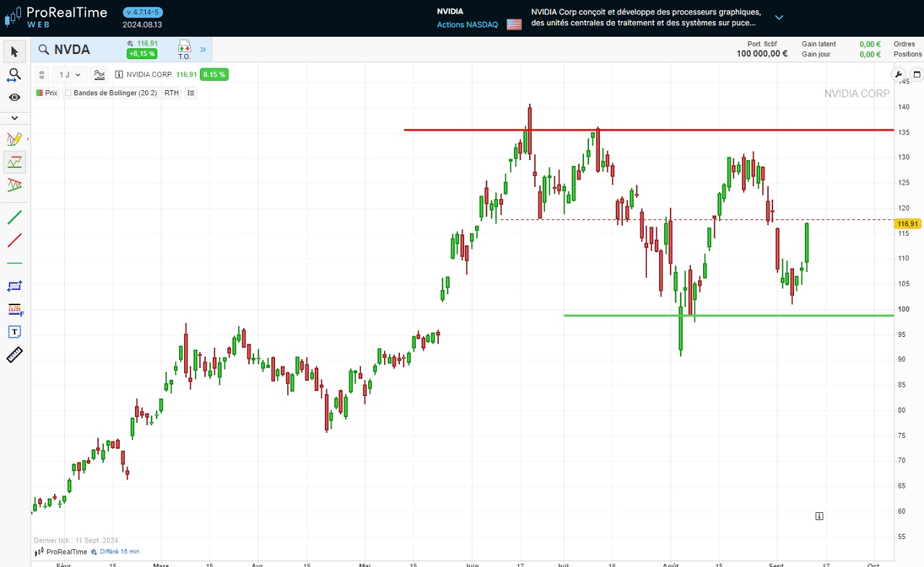The width and height of the screenshot is (924, 567).
Task: Click the 2024.08.13 date text
Action: pyautogui.click(x=142, y=25)
